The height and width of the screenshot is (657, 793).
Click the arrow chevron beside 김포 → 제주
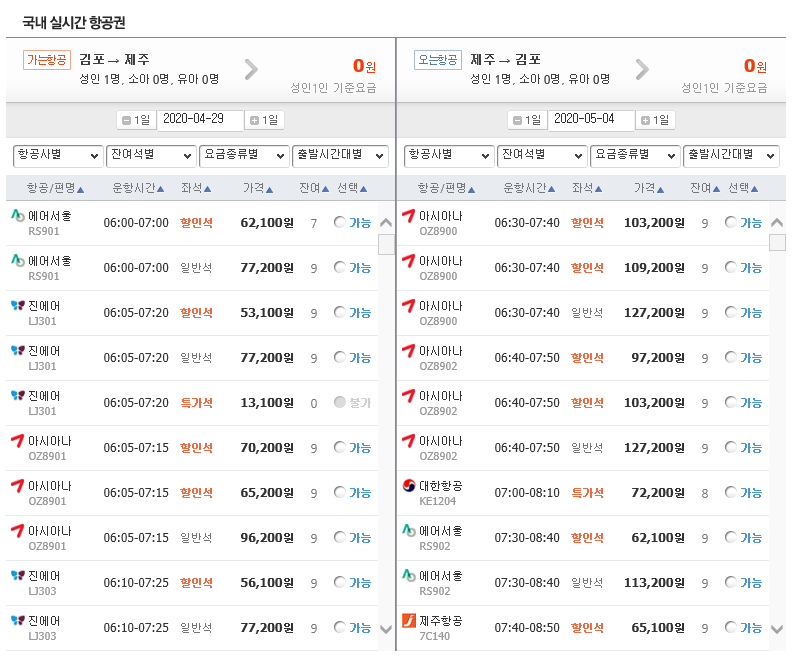(251, 70)
